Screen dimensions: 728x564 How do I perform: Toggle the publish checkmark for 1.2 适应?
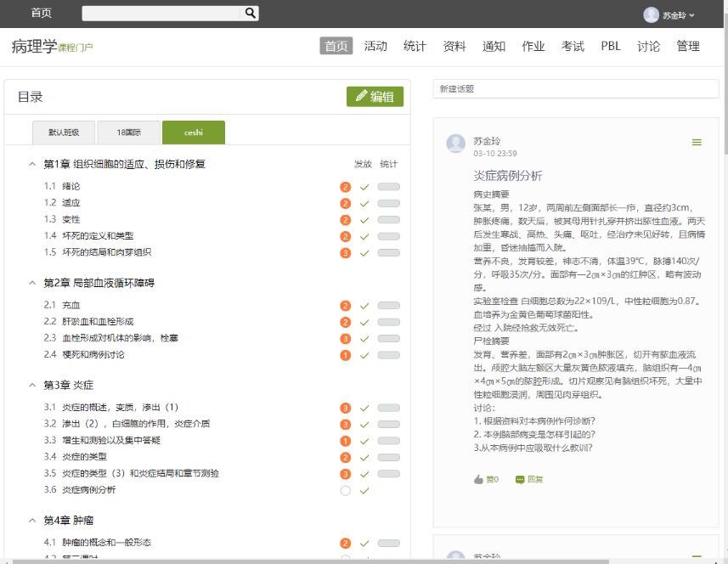364,204
